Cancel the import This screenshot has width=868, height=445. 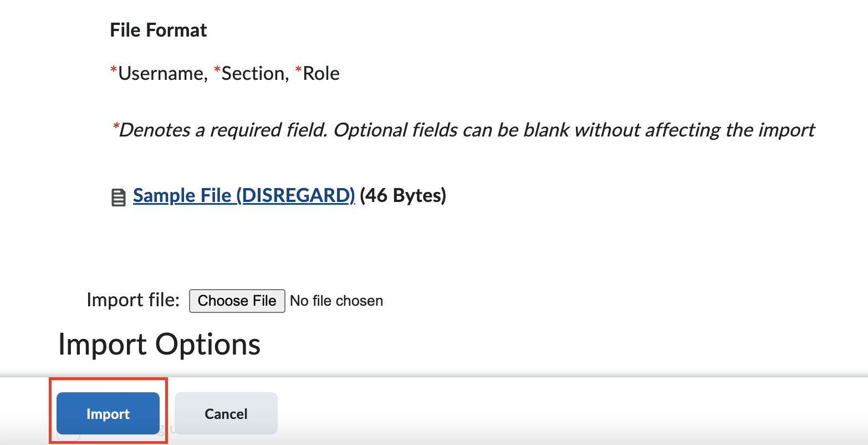click(226, 413)
